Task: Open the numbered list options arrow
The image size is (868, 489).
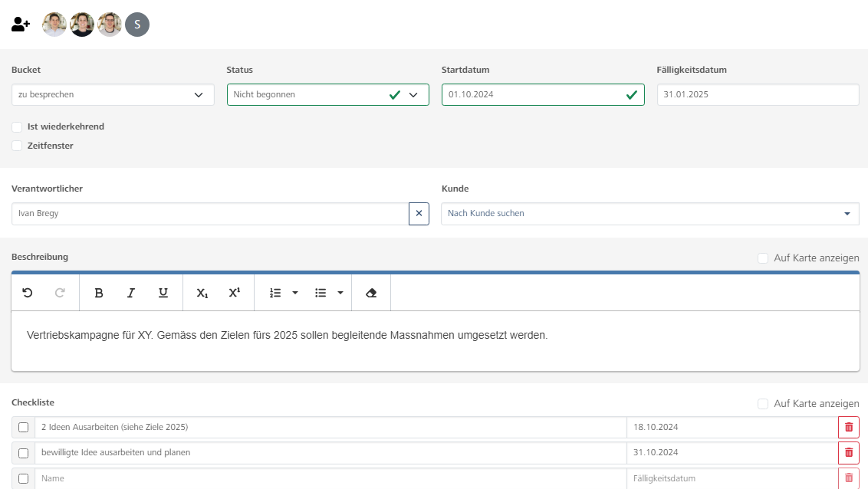Action: point(295,293)
